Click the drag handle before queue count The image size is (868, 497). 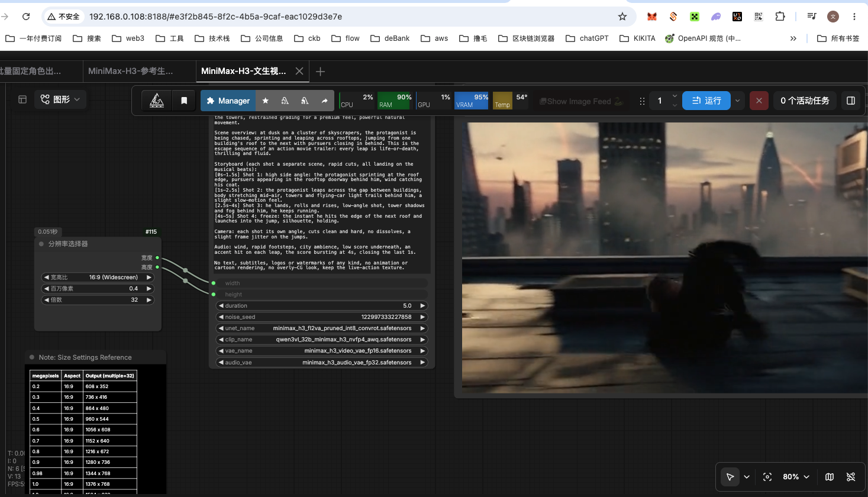point(642,101)
